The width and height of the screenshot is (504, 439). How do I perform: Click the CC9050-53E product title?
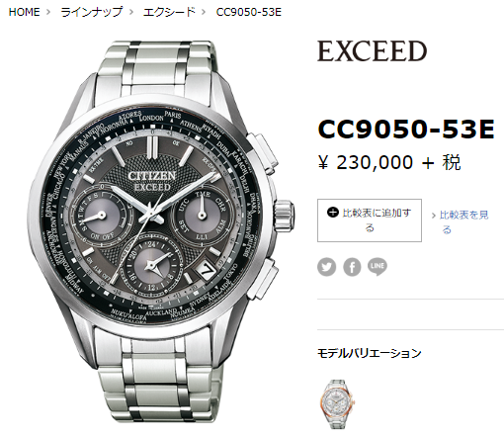point(406,130)
